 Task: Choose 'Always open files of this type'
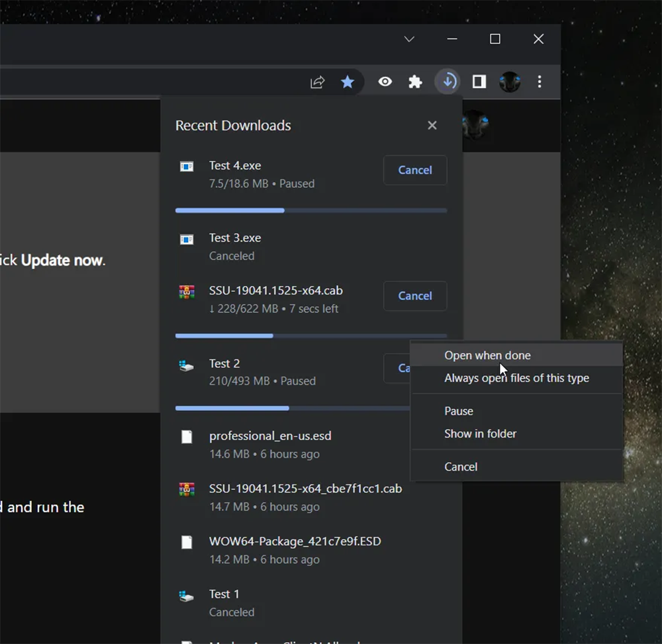pos(516,378)
